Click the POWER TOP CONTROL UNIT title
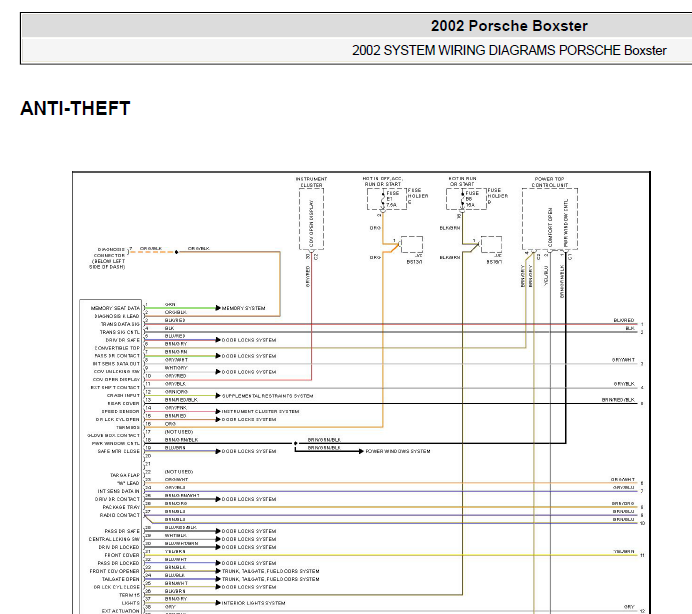The image size is (692, 614). point(549,182)
